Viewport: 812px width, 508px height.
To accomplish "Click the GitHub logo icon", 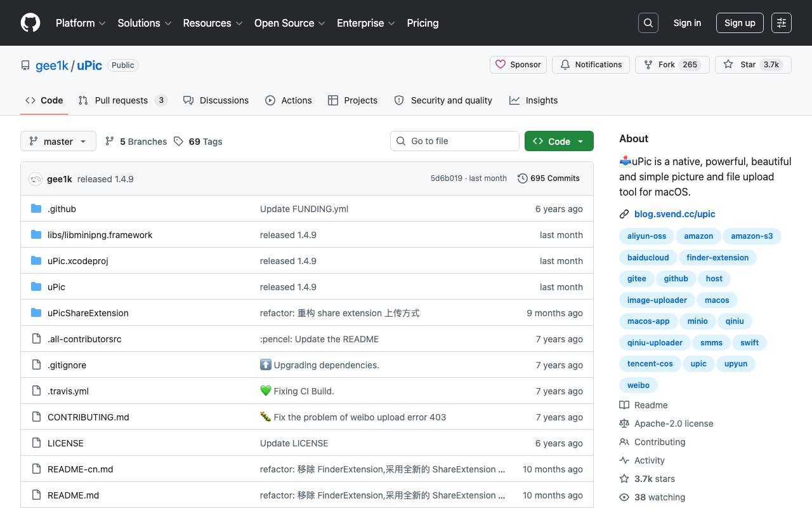I will tap(30, 23).
